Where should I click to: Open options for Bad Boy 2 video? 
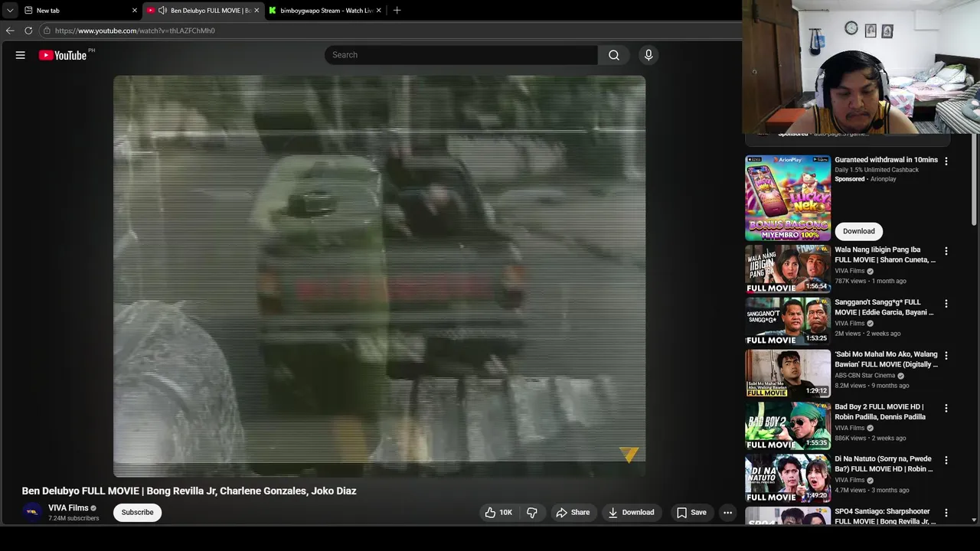tap(946, 409)
